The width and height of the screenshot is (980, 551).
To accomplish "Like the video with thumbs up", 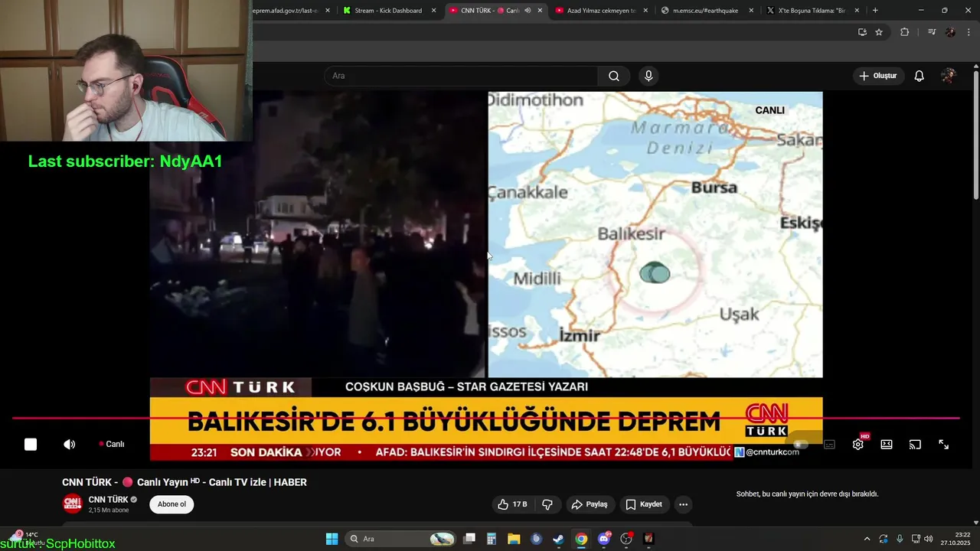I will (511, 504).
